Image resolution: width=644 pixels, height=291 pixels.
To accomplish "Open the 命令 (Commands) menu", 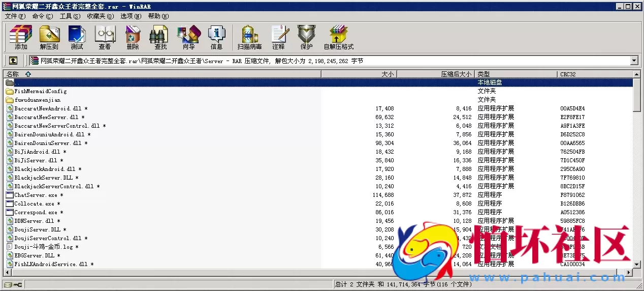I will click(x=43, y=16).
